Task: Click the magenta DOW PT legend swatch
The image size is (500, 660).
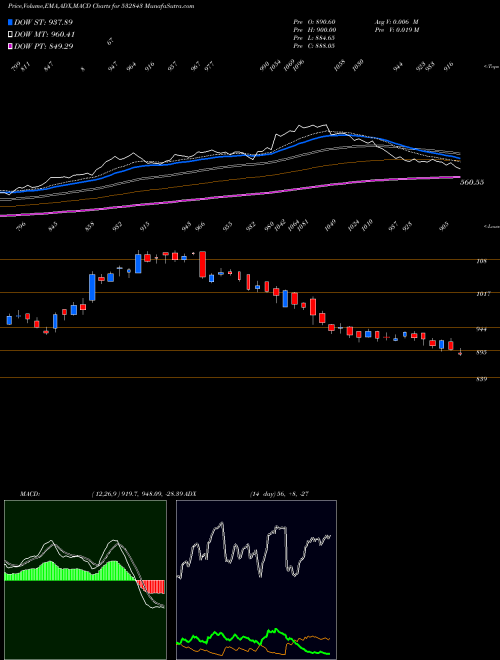Action: (11, 46)
